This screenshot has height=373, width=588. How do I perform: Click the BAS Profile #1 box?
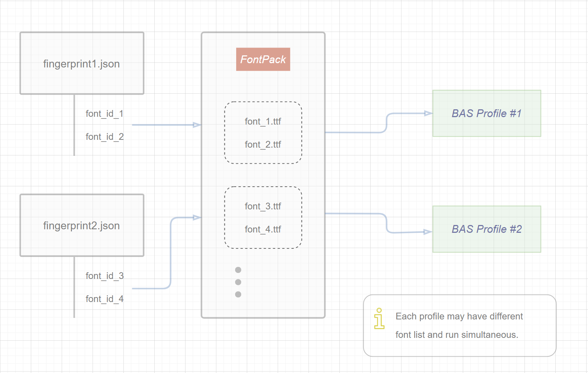point(487,113)
